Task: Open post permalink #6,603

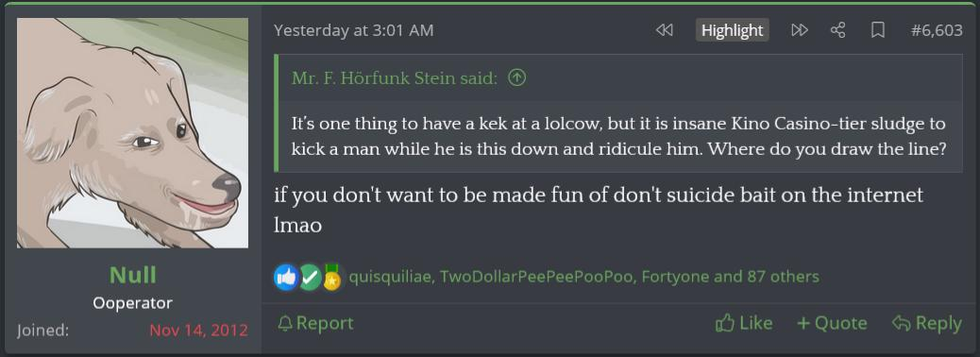Action: (937, 30)
